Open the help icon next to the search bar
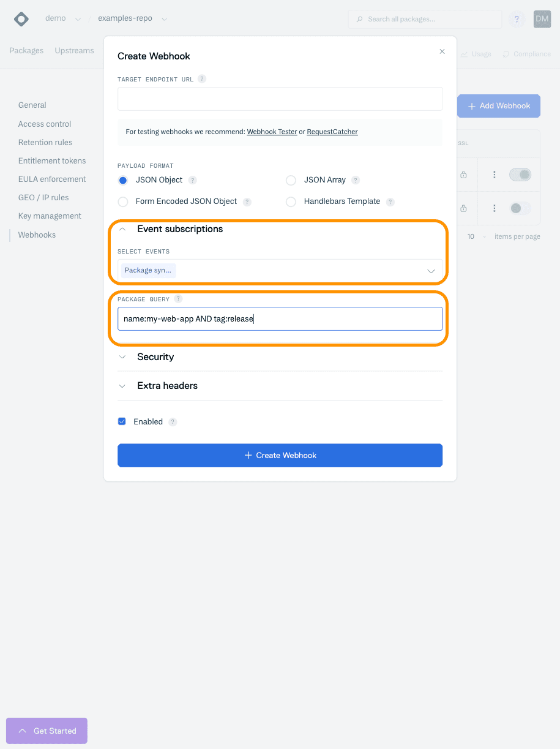The image size is (560, 749). coord(516,19)
